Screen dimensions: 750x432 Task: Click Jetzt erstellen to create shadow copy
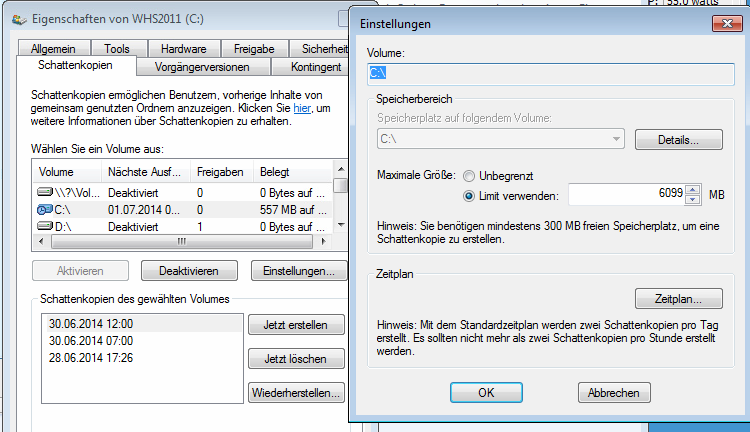(x=296, y=325)
